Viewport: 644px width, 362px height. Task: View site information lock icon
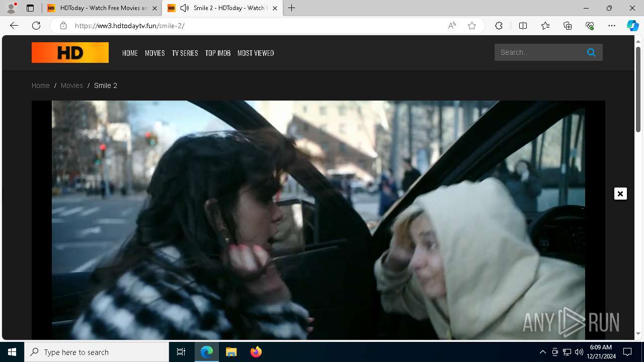click(63, 26)
